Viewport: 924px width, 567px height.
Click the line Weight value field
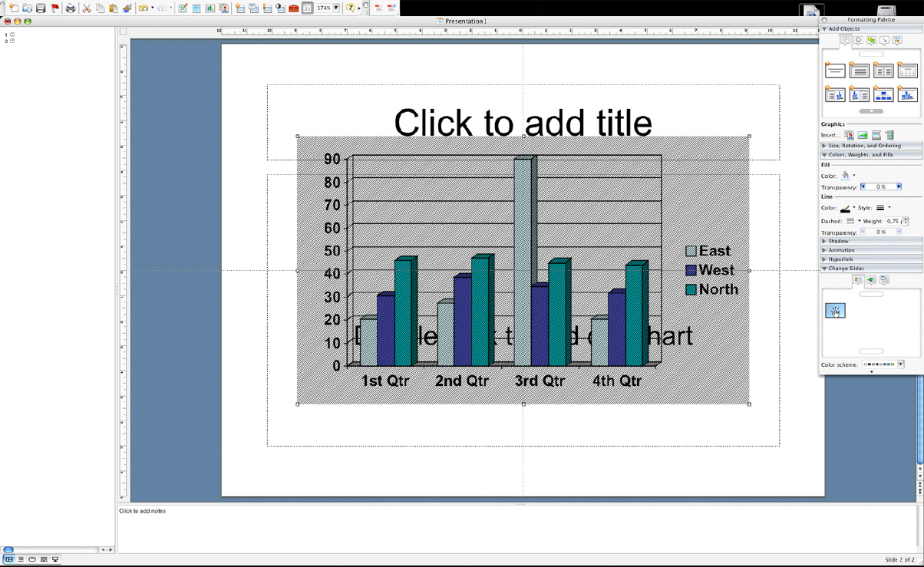(894, 221)
